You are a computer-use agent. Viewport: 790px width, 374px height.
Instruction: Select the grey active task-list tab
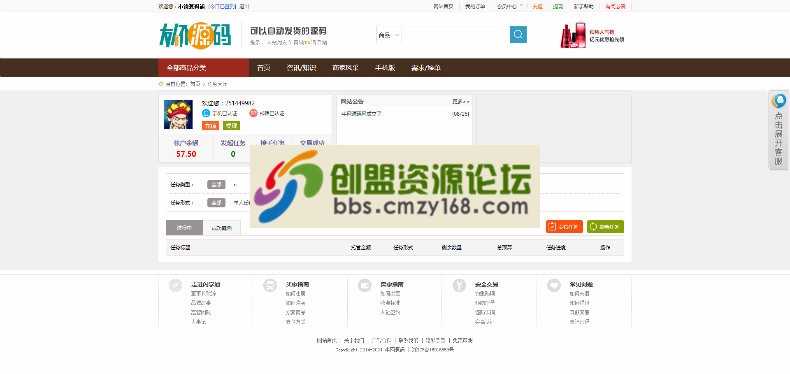click(x=184, y=228)
